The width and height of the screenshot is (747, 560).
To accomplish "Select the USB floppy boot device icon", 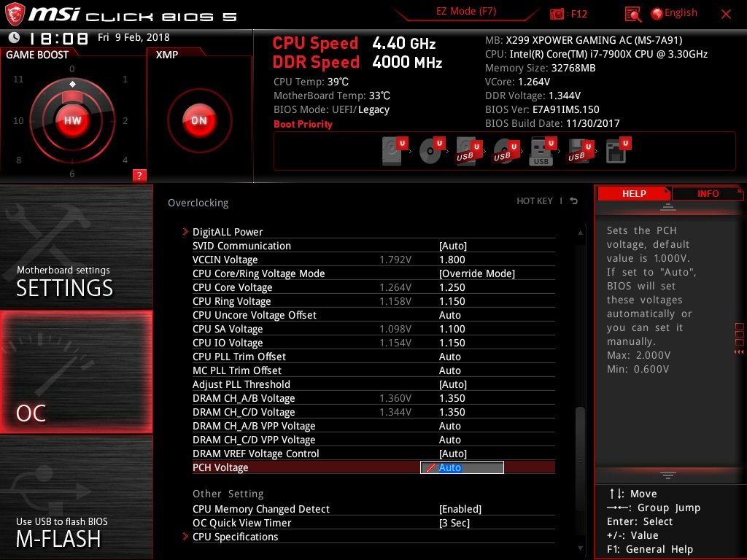I will [x=580, y=150].
